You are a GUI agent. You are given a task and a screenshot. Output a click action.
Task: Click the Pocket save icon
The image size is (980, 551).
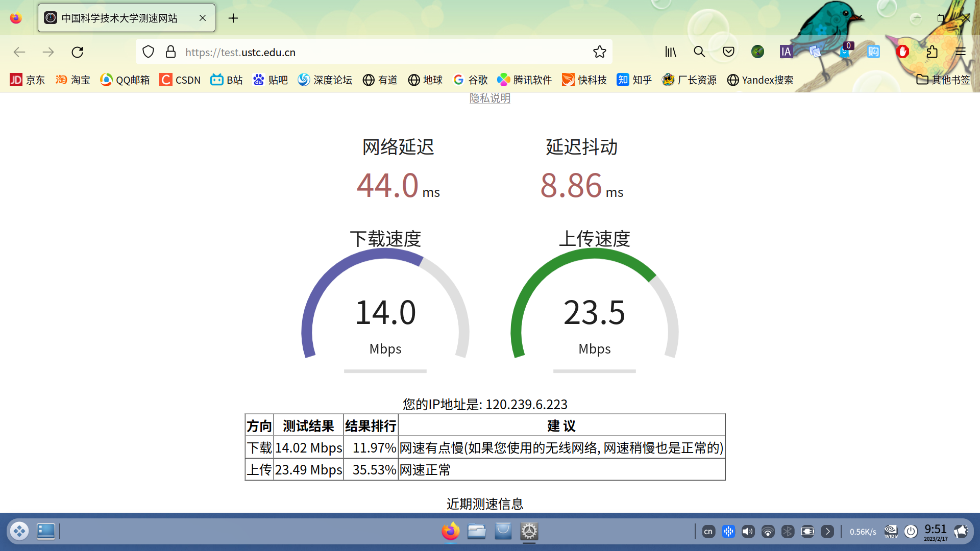tap(728, 52)
